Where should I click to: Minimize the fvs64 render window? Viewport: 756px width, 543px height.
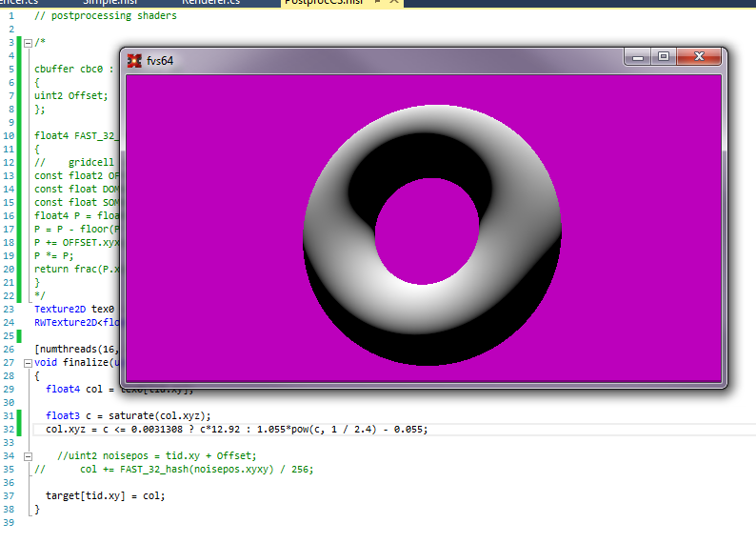click(x=637, y=57)
